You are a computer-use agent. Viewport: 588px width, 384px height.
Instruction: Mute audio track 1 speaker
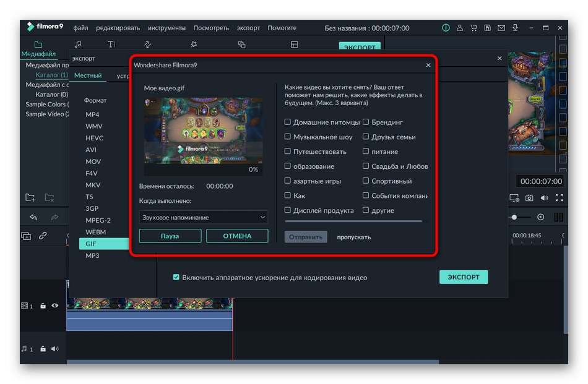click(x=54, y=349)
